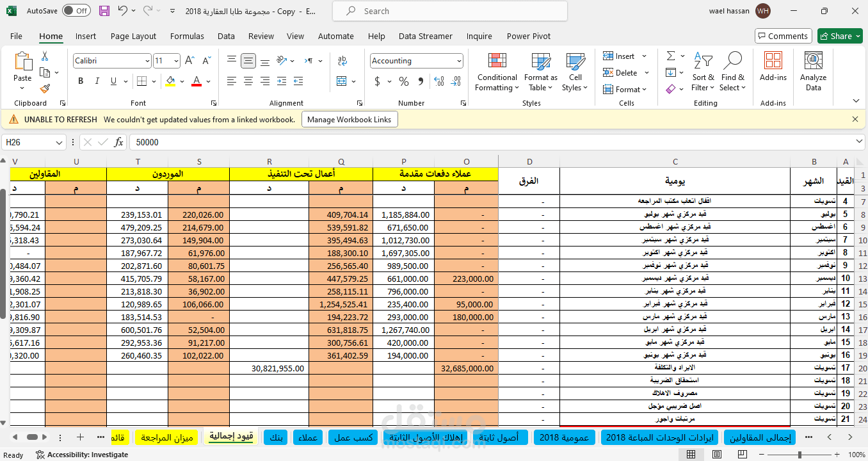Image resolution: width=868 pixels, height=461 pixels.
Task: Open the Font Color red swatch
Action: tap(197, 81)
